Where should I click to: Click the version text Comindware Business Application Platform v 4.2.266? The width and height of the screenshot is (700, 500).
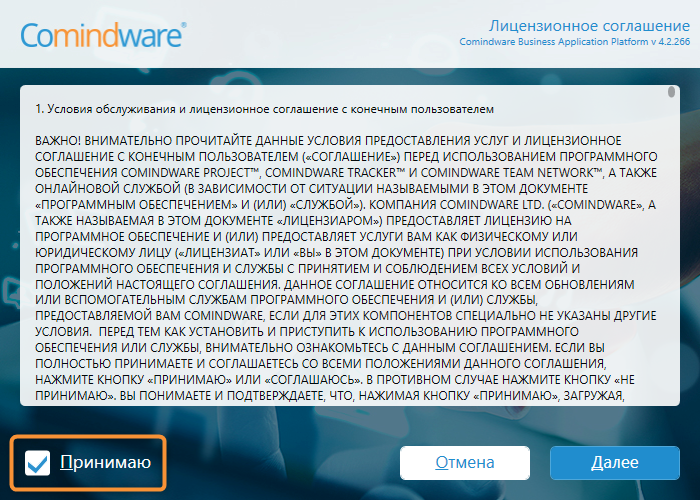click(x=575, y=42)
